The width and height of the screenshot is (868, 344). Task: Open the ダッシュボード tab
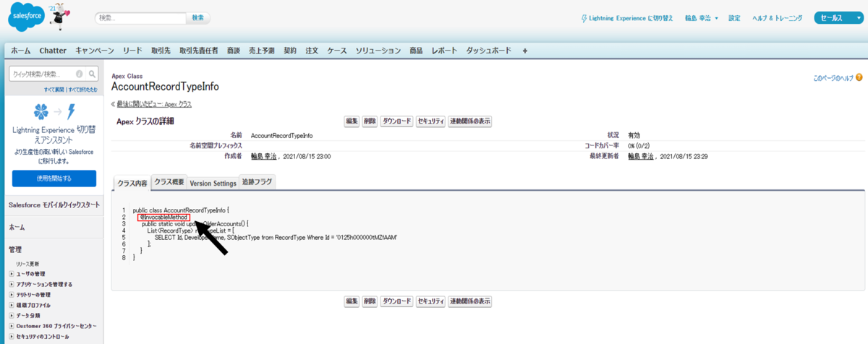[x=488, y=51]
